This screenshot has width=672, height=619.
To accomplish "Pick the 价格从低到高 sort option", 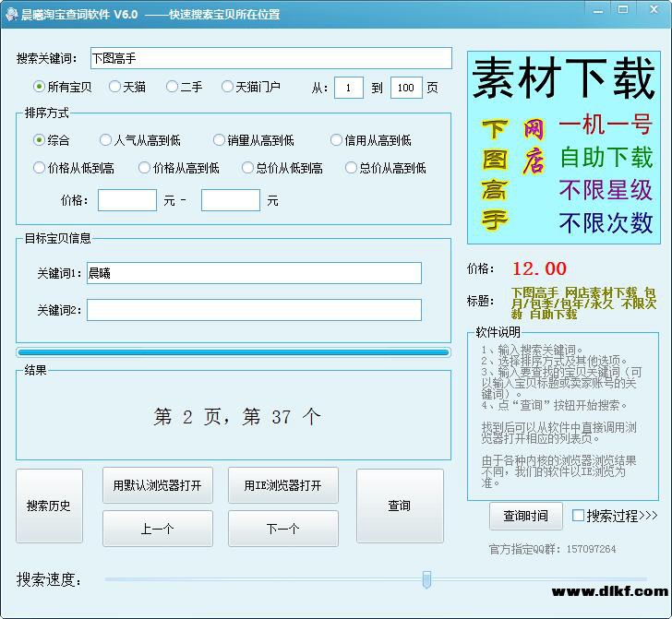I will (x=39, y=168).
